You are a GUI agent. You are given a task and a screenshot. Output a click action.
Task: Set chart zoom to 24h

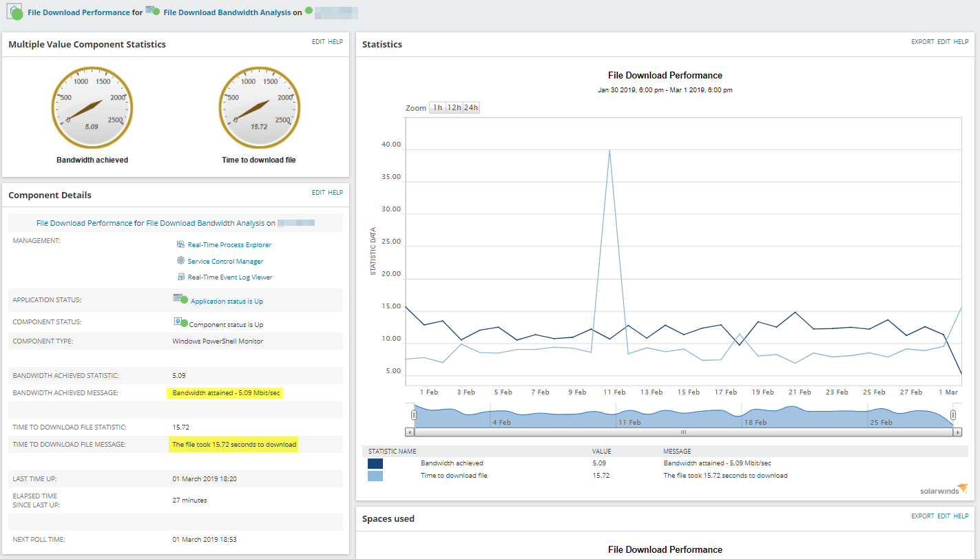point(471,108)
